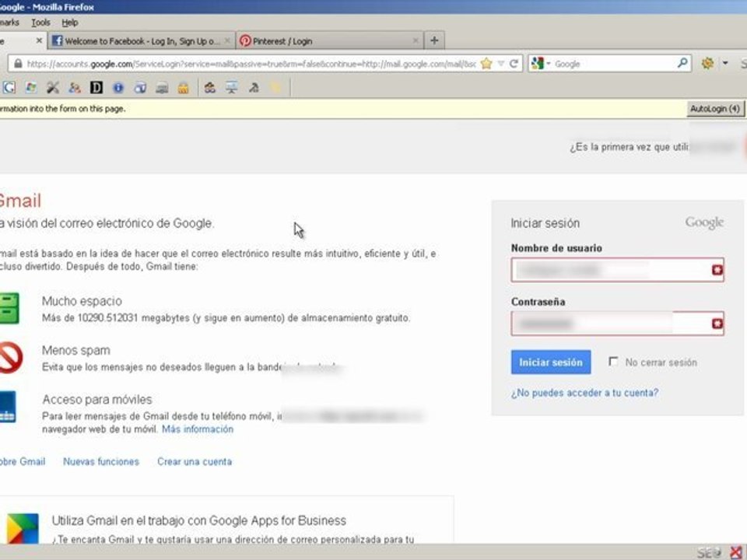Open the 'Crear una cuenta' link

[x=195, y=461]
